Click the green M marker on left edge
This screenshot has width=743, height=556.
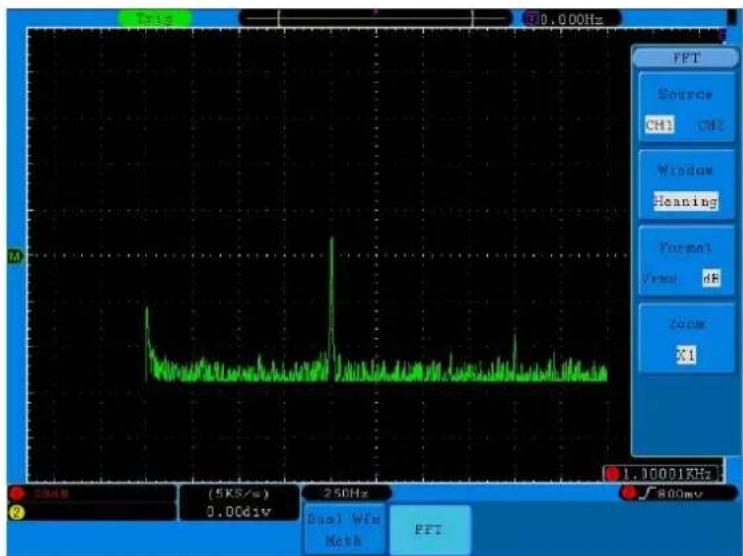15,256
